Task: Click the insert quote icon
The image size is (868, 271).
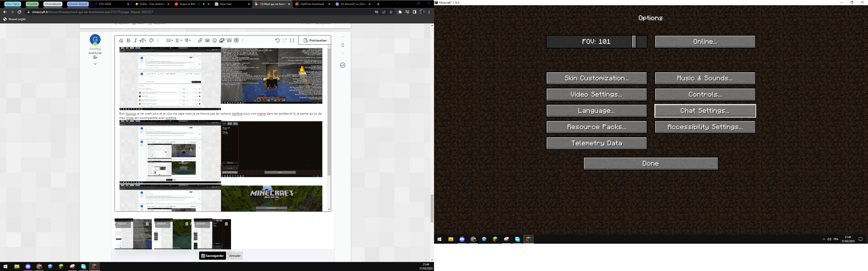Action: pos(229,40)
